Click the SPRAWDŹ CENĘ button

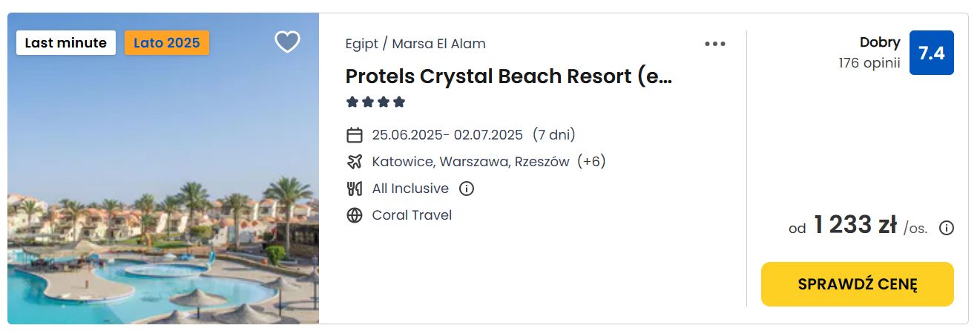[858, 284]
